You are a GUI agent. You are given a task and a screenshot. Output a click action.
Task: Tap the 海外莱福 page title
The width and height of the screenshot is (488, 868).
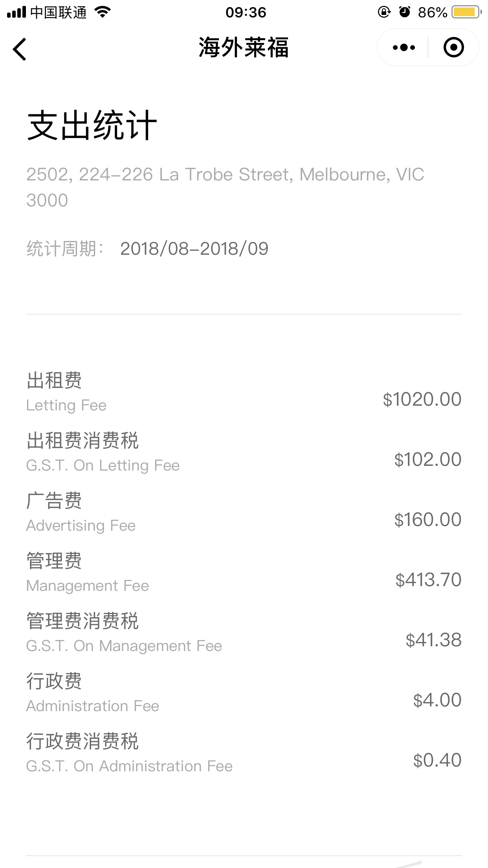pos(244,48)
